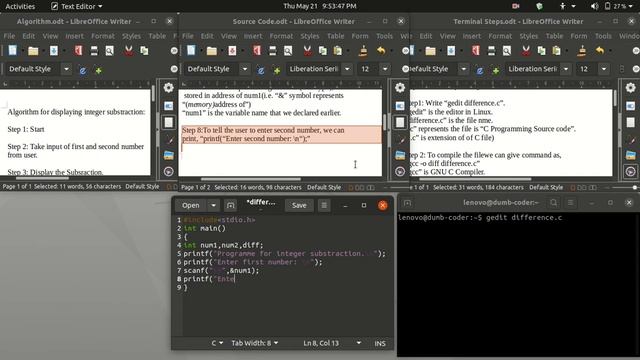
Task: Click Export as PDF icon in Algorithm.odt window
Action: (x=78, y=51)
